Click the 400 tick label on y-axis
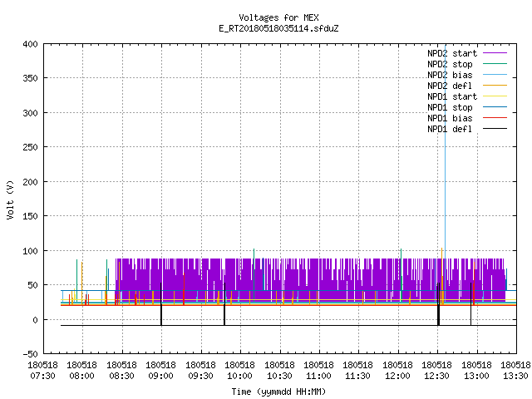 pos(30,44)
